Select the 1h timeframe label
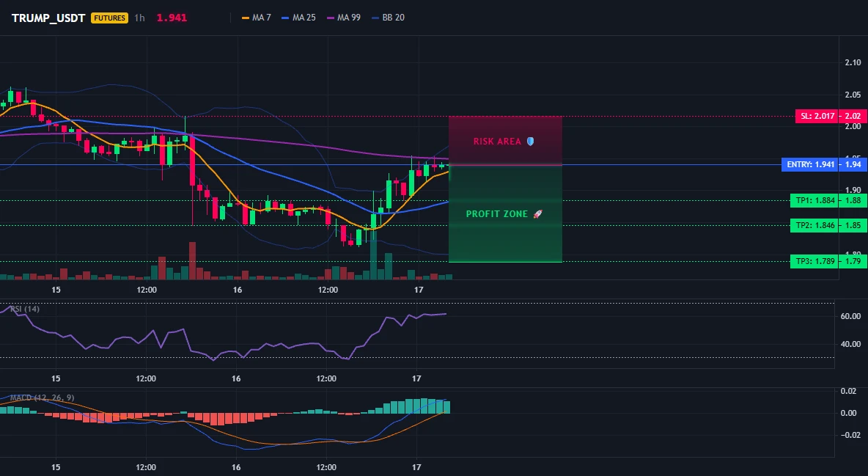This screenshot has width=868, height=476. [x=139, y=18]
